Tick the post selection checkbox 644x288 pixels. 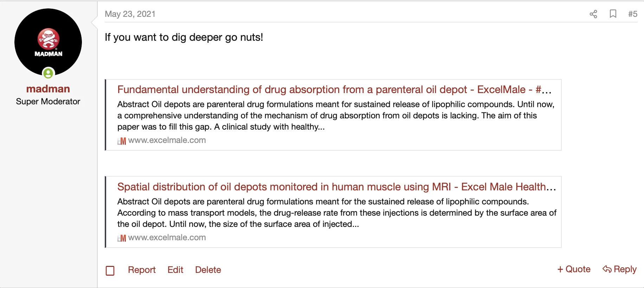[110, 270]
